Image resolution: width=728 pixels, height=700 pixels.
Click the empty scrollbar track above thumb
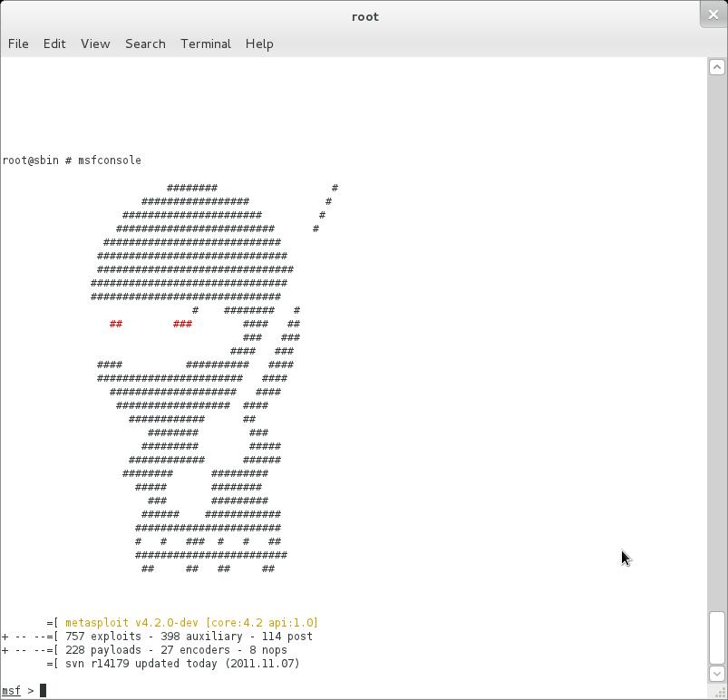[716, 345]
